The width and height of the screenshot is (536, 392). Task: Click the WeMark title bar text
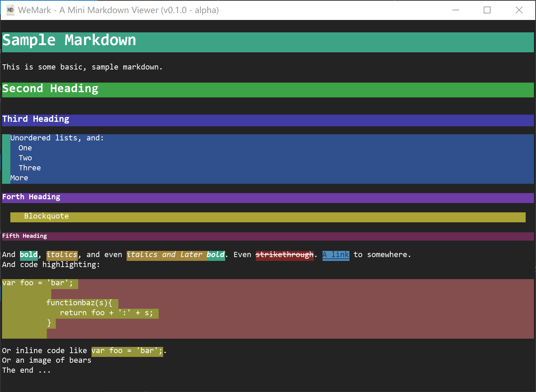pos(118,10)
